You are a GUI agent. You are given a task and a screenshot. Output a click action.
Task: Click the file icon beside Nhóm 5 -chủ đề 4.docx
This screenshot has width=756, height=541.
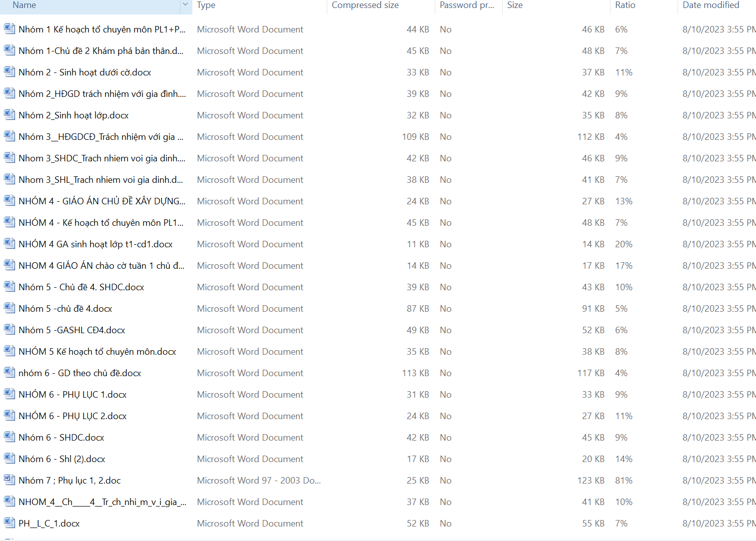click(9, 308)
